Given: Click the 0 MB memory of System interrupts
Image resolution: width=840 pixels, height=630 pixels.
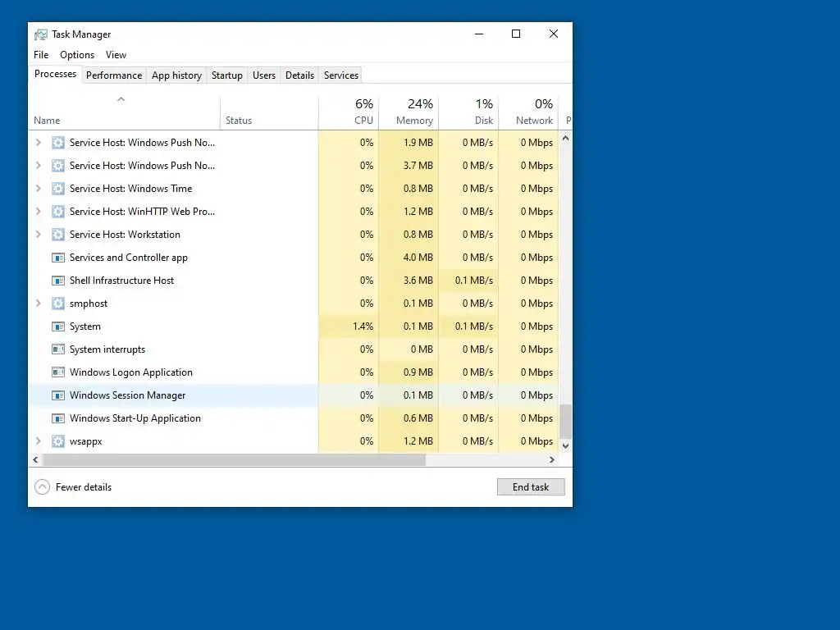Looking at the screenshot, I should [422, 349].
